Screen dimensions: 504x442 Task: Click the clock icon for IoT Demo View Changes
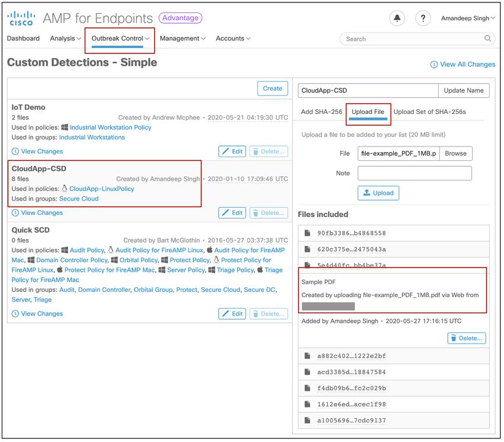[x=15, y=151]
